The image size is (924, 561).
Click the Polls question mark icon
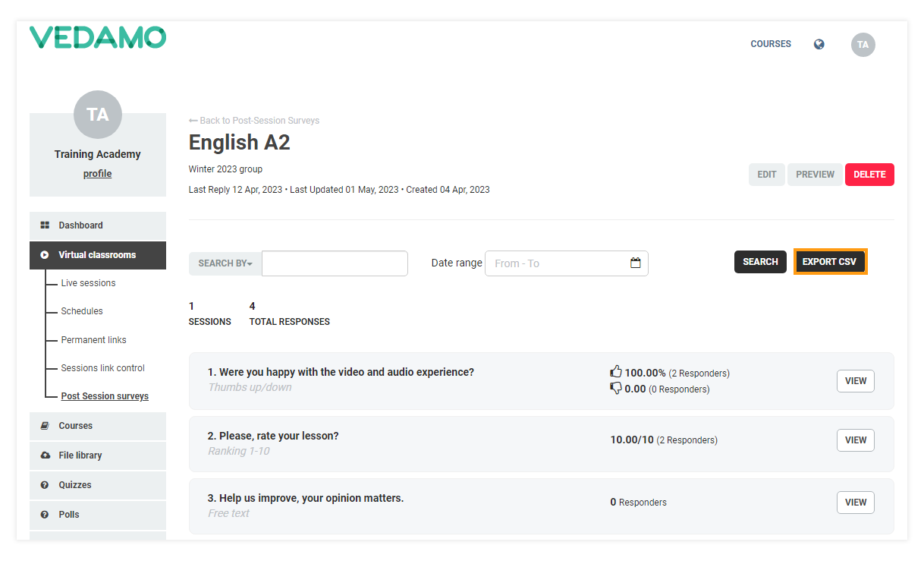(45, 515)
